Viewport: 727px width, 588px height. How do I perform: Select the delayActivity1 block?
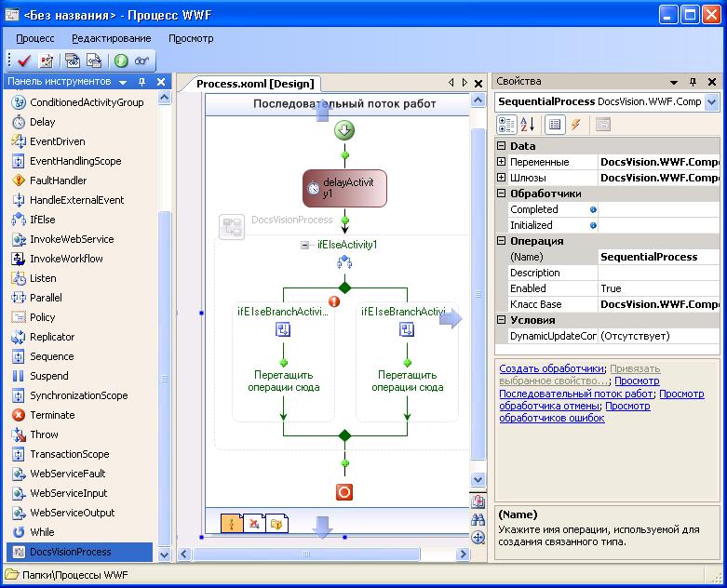(344, 188)
